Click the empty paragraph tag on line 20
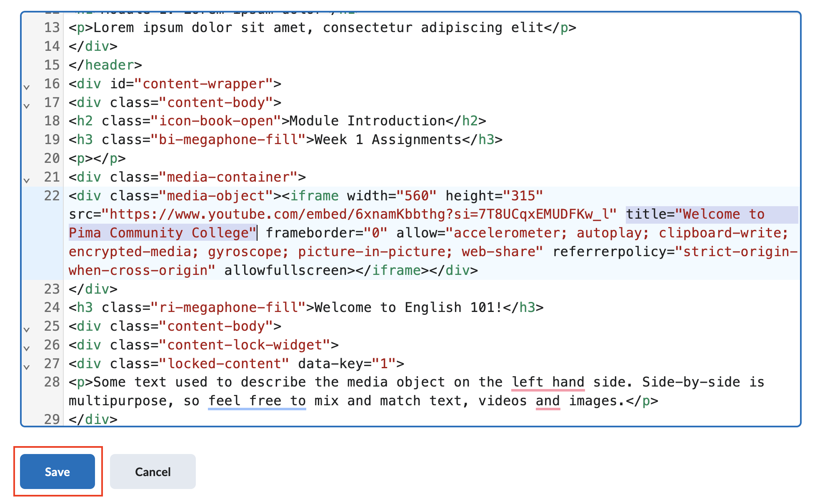 coord(97,158)
